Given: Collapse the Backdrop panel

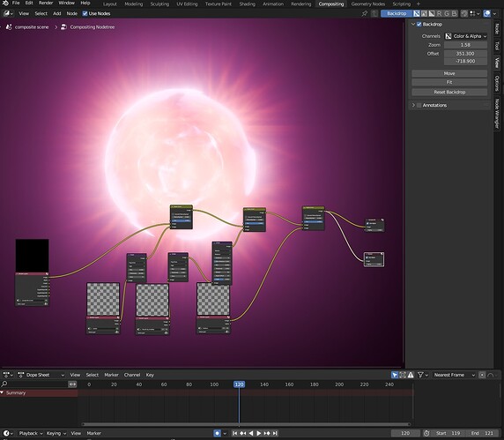Looking at the screenshot, I should 413,24.
